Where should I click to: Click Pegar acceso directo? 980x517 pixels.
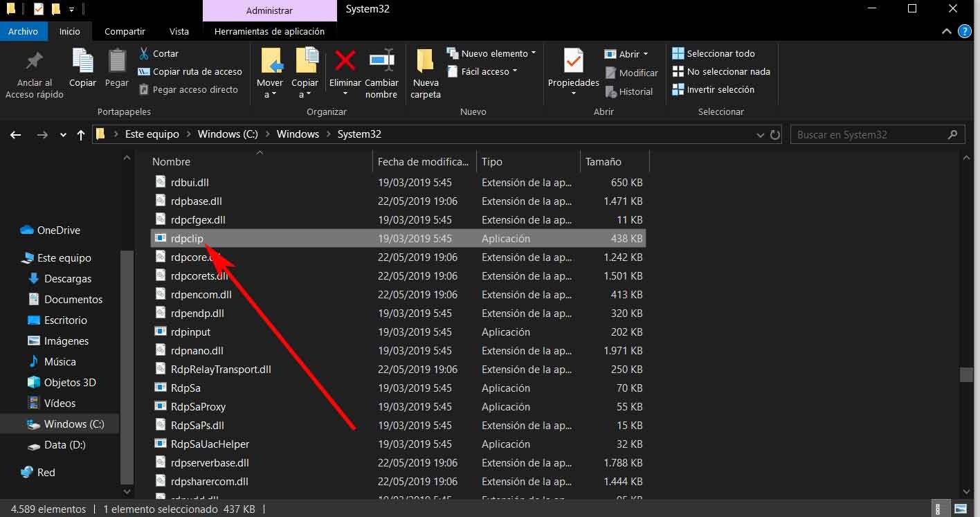click(188, 89)
